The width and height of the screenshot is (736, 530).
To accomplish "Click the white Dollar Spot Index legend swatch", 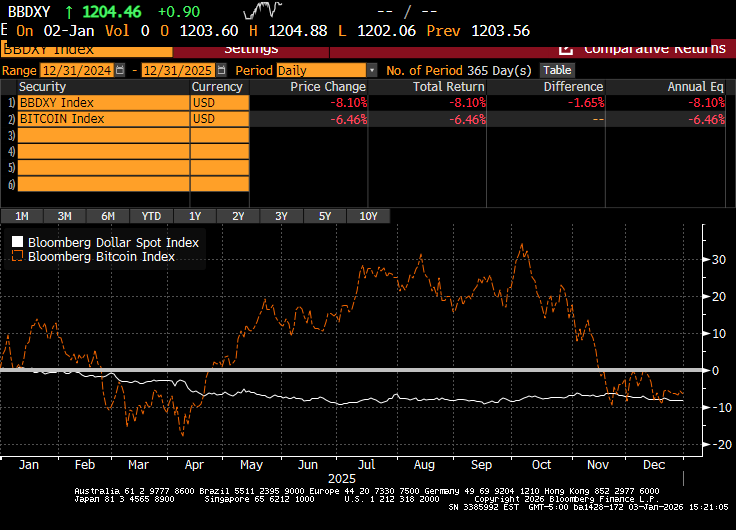I will click(17, 242).
